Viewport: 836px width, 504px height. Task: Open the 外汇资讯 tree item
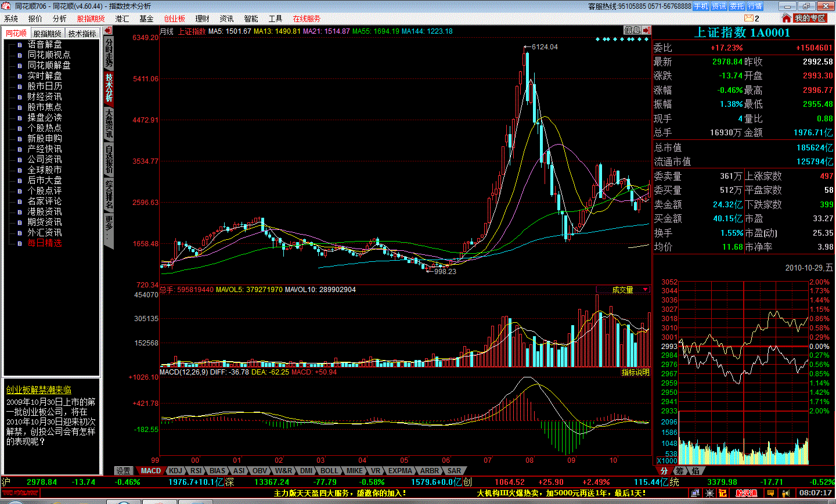click(x=45, y=232)
